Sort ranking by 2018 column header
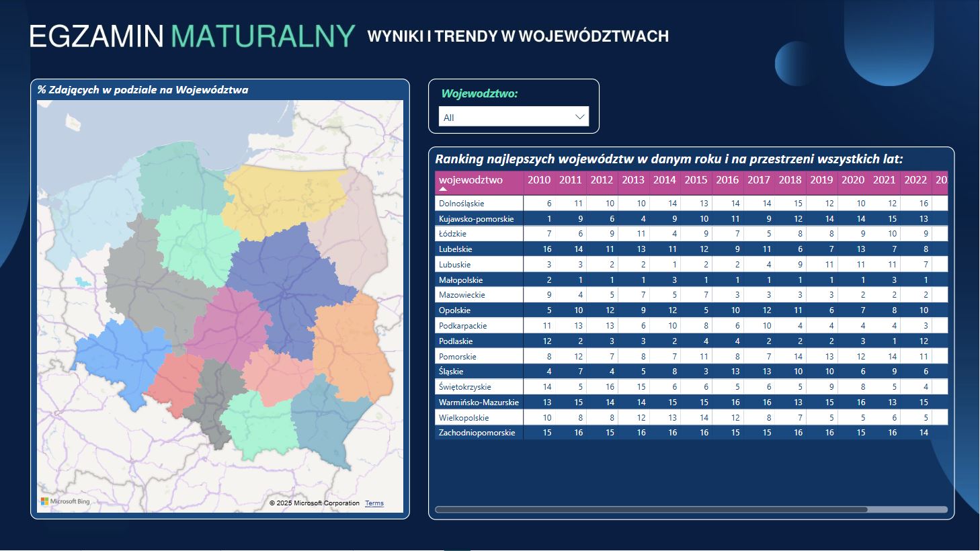The height and width of the screenshot is (551, 980). point(790,179)
